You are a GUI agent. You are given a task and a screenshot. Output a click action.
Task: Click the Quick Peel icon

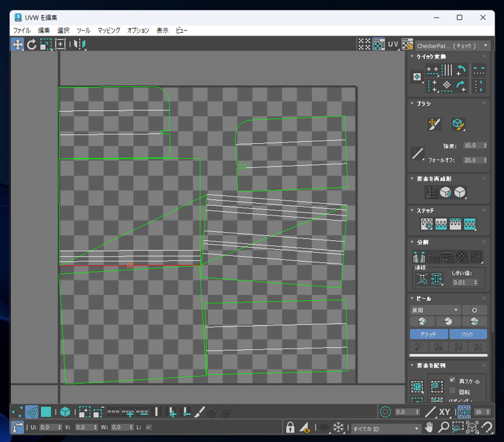(x=422, y=321)
